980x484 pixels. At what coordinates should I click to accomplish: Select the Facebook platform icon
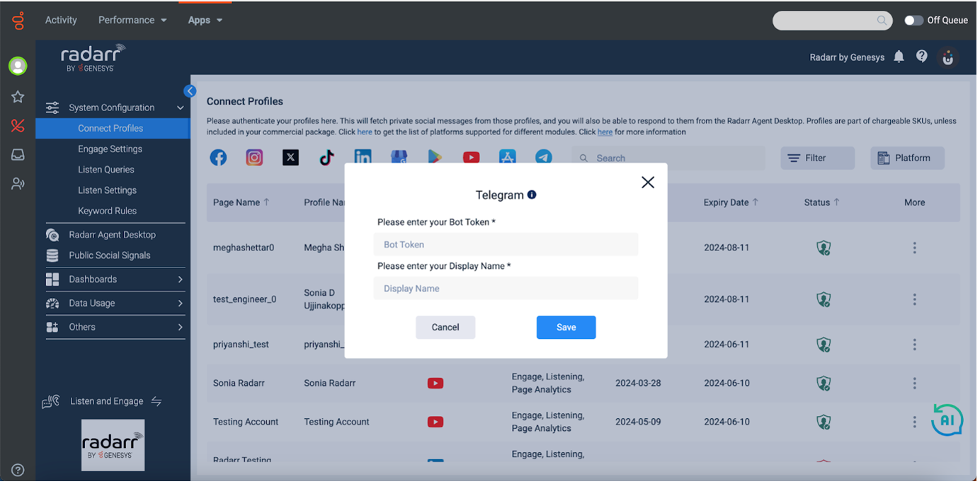point(218,157)
